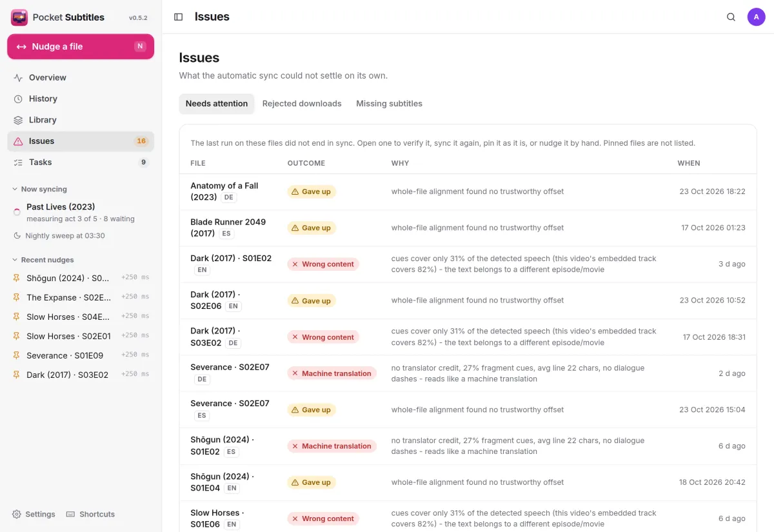Viewport: 774px width, 532px height.
Task: Click the Tasks checklist icon
Action: (18, 163)
